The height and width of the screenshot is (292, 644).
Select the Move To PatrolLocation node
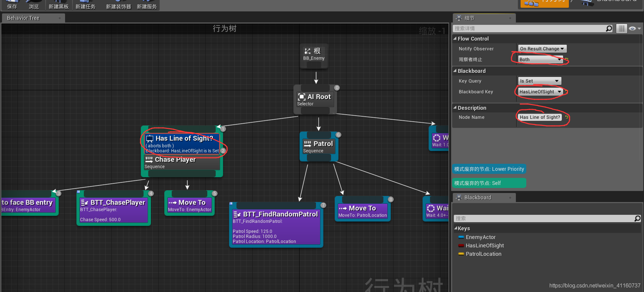point(363,209)
